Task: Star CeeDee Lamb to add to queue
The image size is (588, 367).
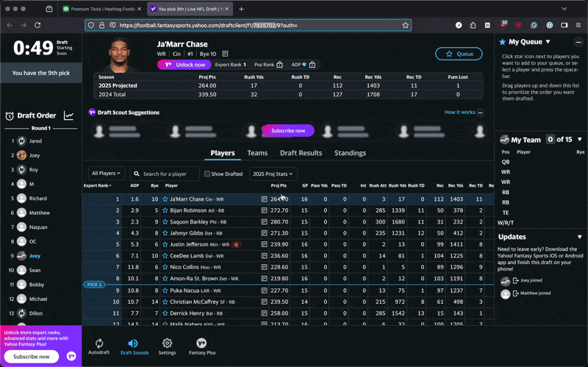Action: [165, 256]
